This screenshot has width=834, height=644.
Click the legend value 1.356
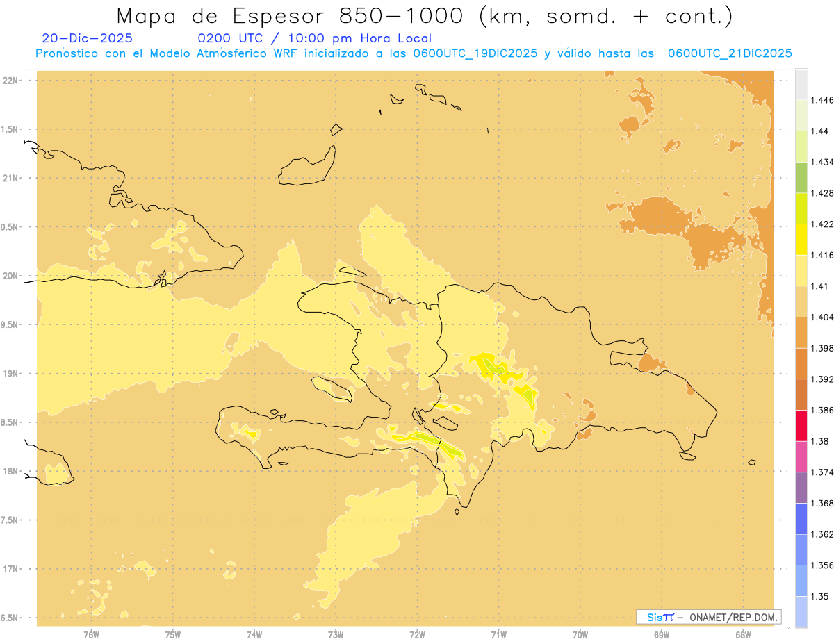[x=824, y=565]
